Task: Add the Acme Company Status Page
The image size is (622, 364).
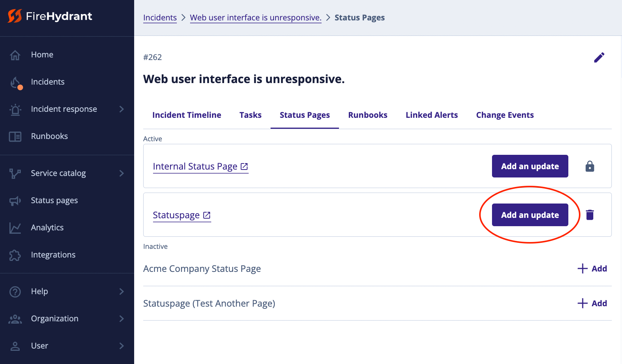Action: [592, 269]
